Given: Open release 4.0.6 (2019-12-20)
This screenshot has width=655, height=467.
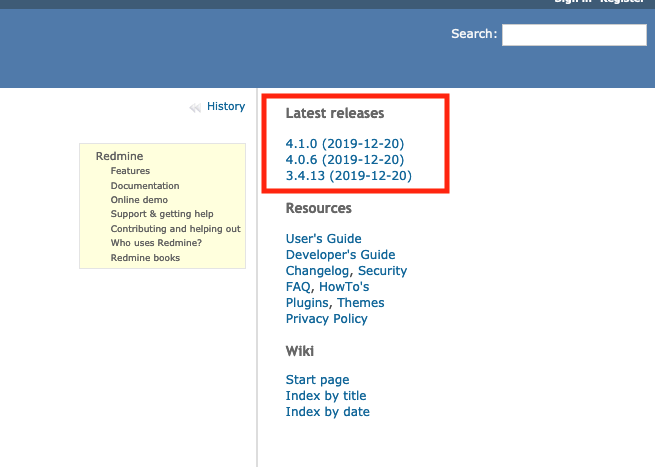Looking at the screenshot, I should click(x=344, y=160).
